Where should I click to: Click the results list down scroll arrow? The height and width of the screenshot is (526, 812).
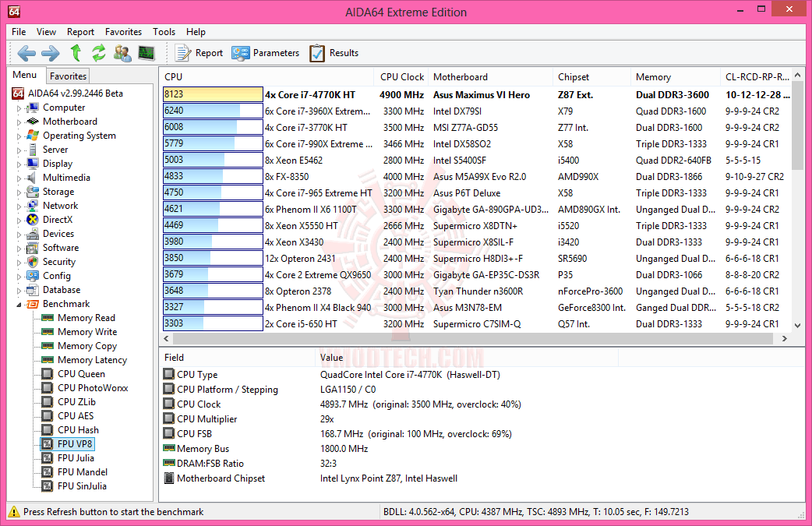(x=797, y=325)
